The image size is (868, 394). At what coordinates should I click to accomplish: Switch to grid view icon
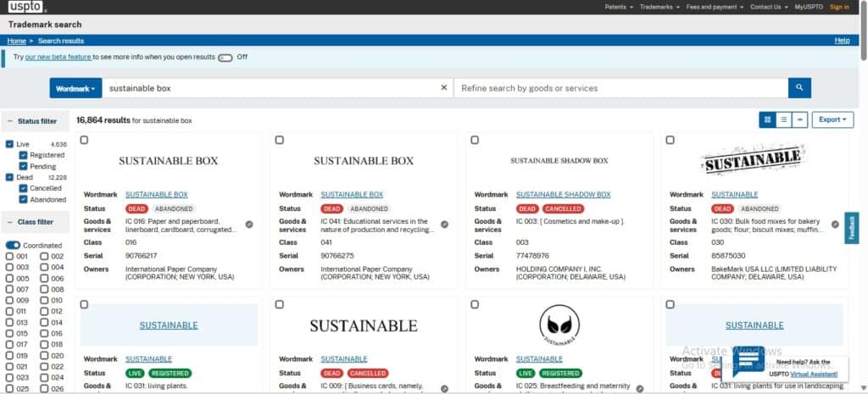pos(767,119)
